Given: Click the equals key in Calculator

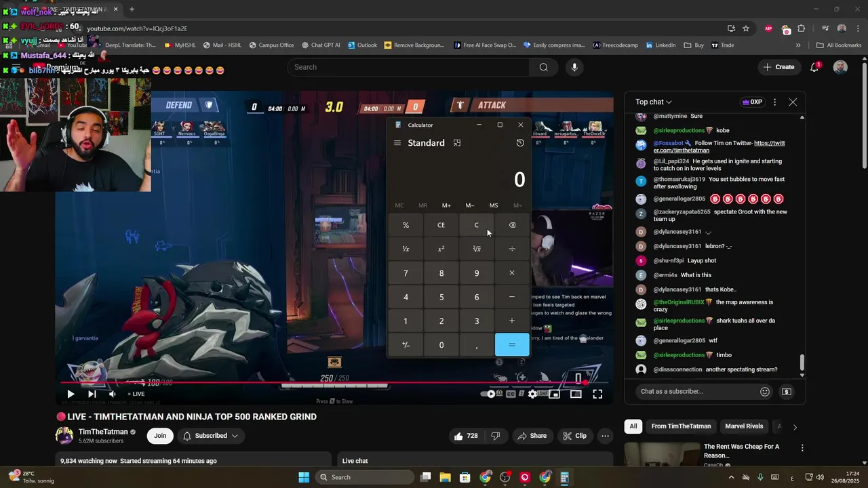Looking at the screenshot, I should (x=512, y=345).
